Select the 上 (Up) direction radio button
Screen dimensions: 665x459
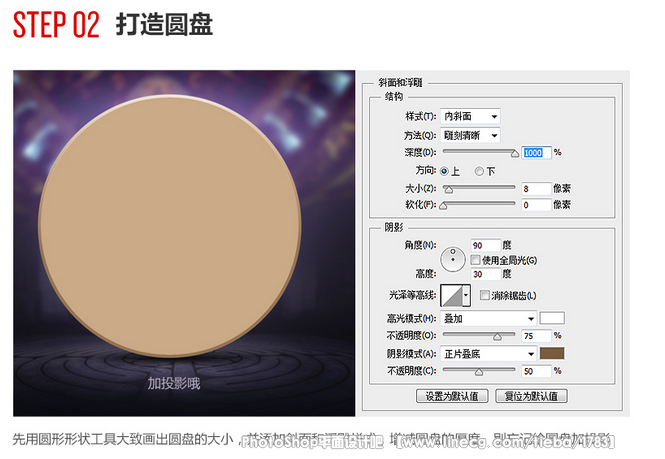point(444,171)
